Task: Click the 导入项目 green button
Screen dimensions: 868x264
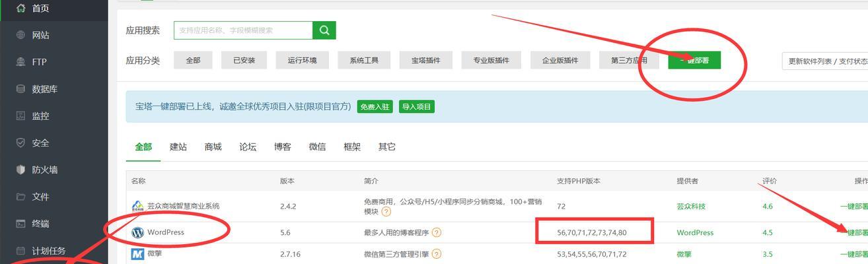Action: (x=417, y=107)
